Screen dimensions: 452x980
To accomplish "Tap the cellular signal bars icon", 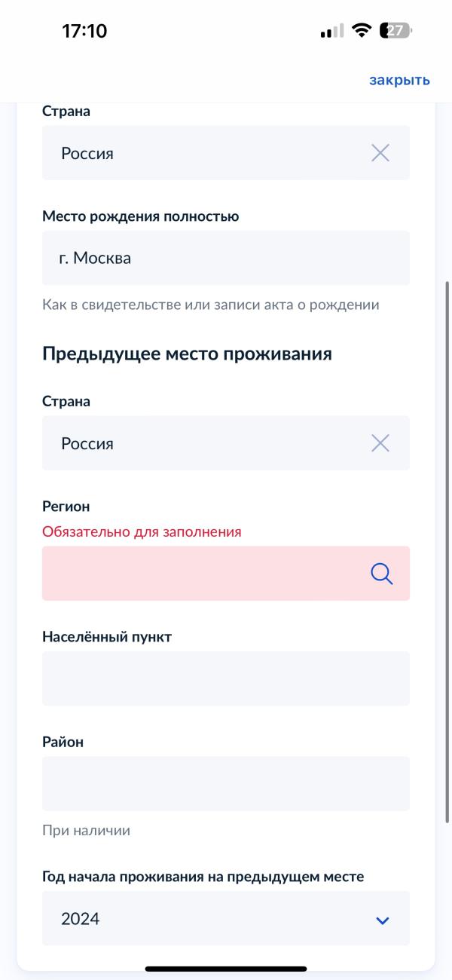I will tap(331, 32).
